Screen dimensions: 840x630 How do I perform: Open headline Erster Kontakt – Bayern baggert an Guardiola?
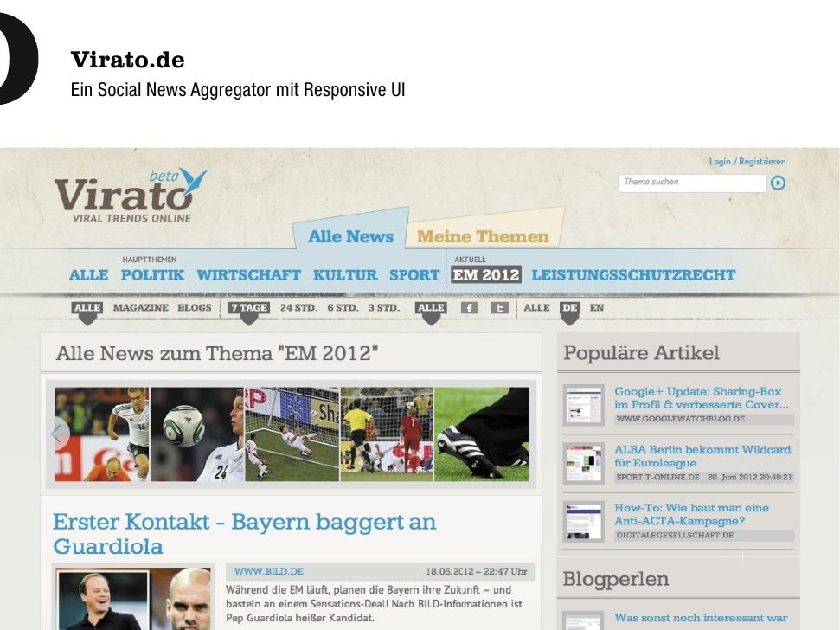(244, 534)
